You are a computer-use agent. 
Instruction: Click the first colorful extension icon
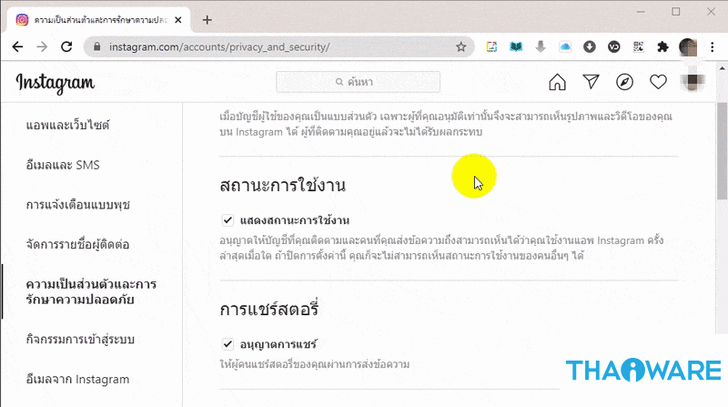[492, 47]
